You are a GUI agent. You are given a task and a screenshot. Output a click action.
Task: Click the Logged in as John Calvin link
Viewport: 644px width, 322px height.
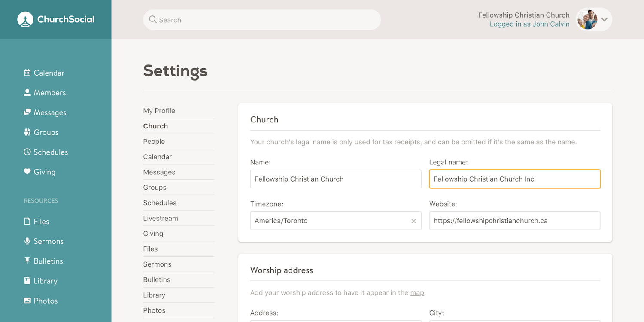point(529,24)
